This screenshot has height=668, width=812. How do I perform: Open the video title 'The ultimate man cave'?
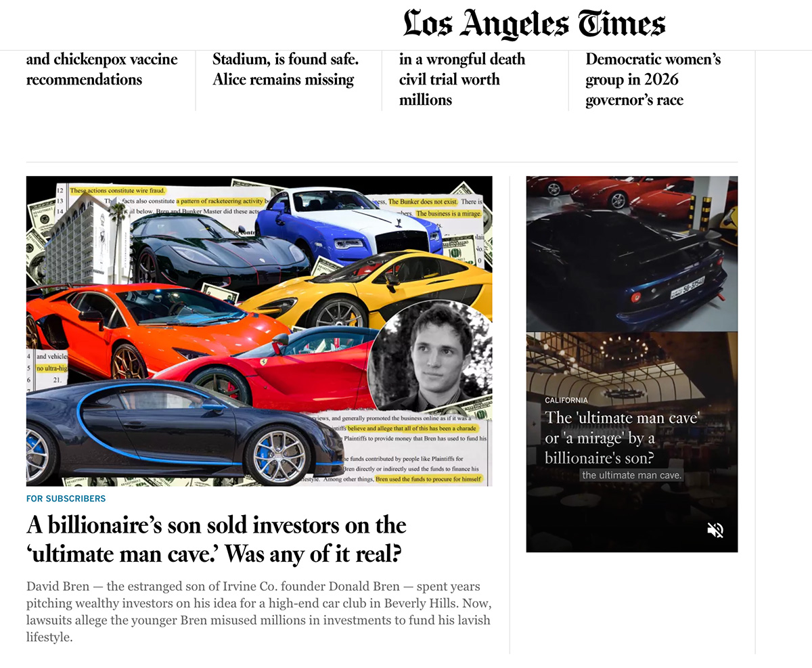(621, 438)
